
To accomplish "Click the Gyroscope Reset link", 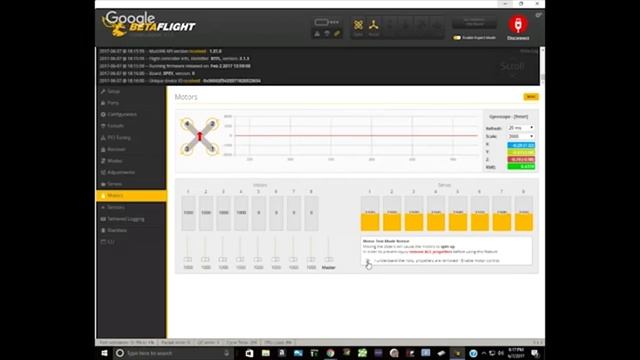I will [x=520, y=117].
